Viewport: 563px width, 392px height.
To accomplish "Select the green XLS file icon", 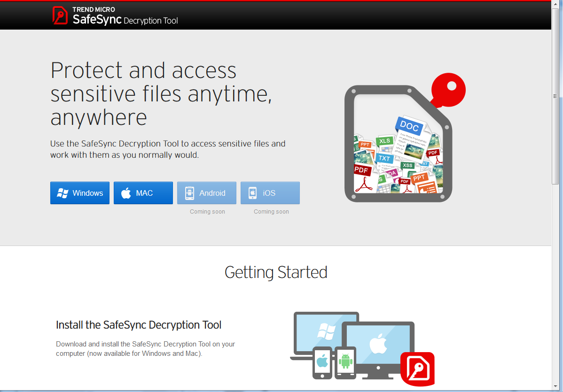I will [384, 141].
